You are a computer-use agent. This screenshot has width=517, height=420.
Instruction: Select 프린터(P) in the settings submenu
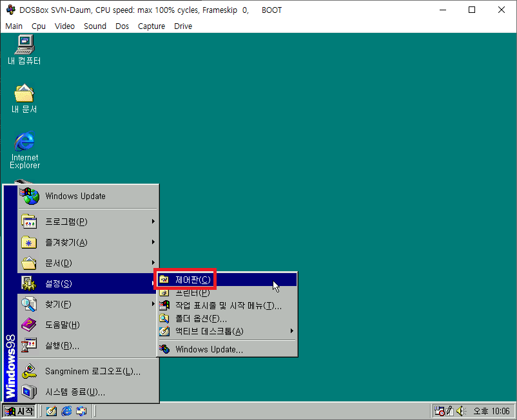pos(228,292)
